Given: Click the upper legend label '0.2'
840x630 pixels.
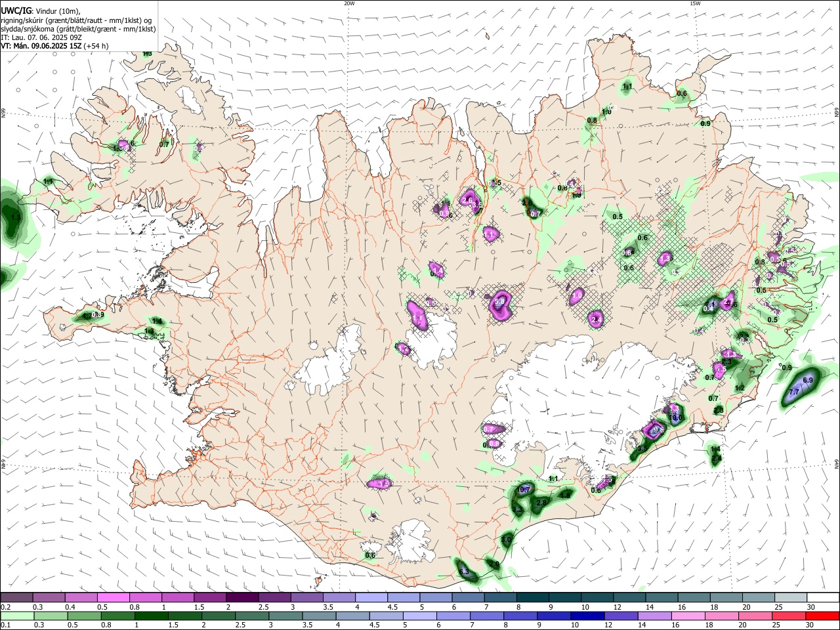Looking at the screenshot, I should pyautogui.click(x=6, y=607).
